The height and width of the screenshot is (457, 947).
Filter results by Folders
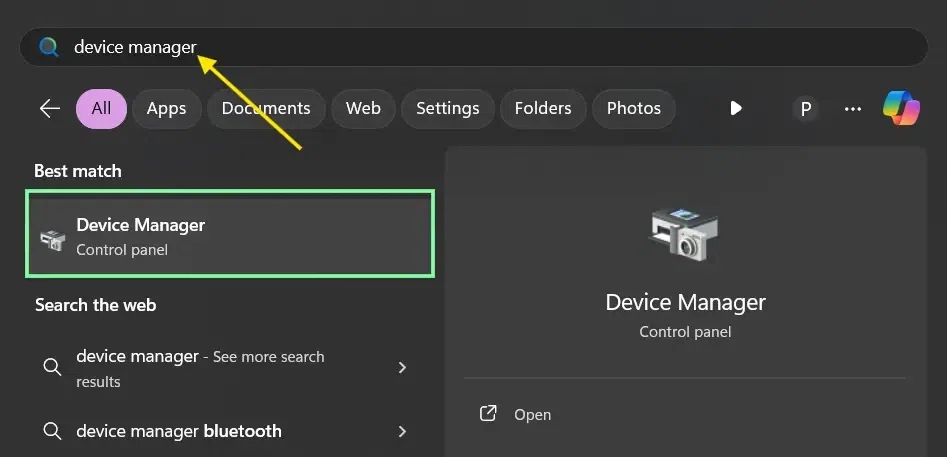click(543, 108)
